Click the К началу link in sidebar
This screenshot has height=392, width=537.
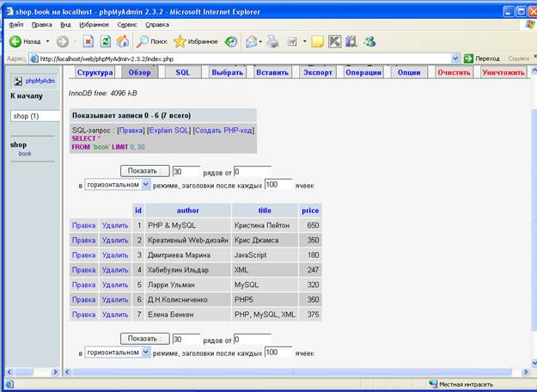[x=27, y=96]
